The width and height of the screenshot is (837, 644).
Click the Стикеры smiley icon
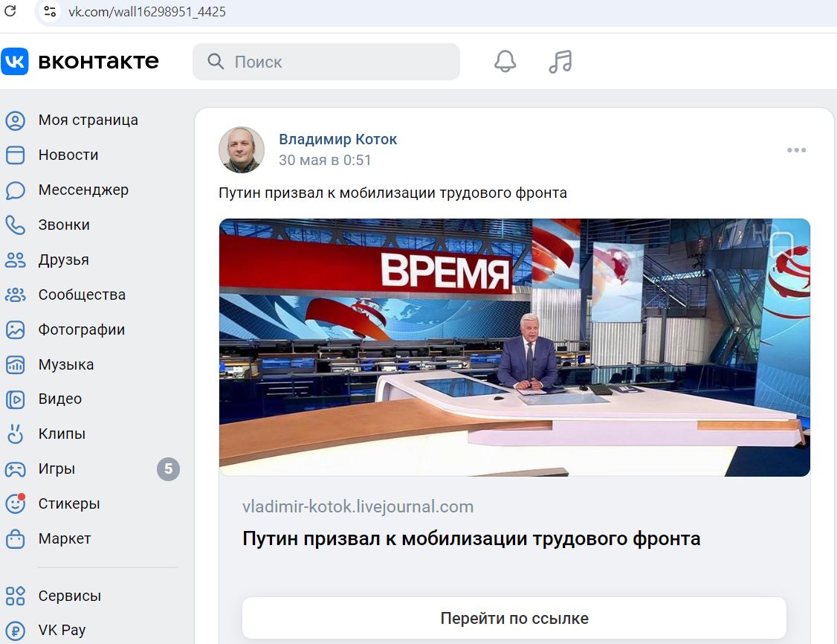(15, 504)
